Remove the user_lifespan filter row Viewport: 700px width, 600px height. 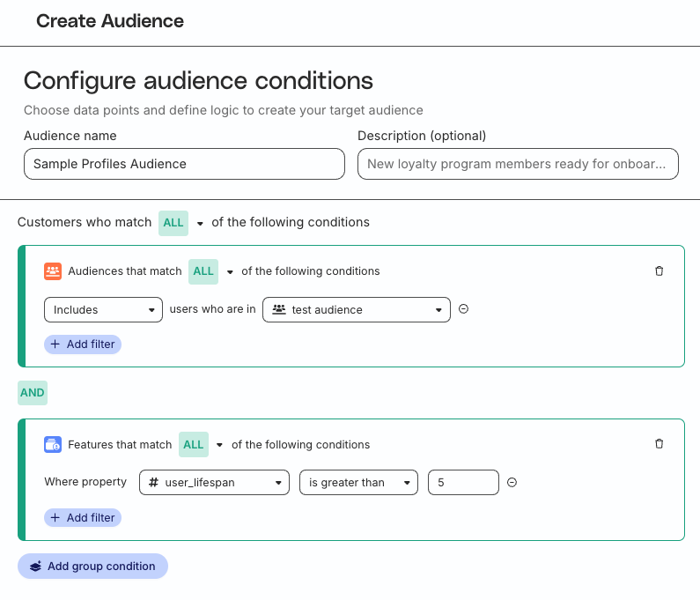pos(512,483)
